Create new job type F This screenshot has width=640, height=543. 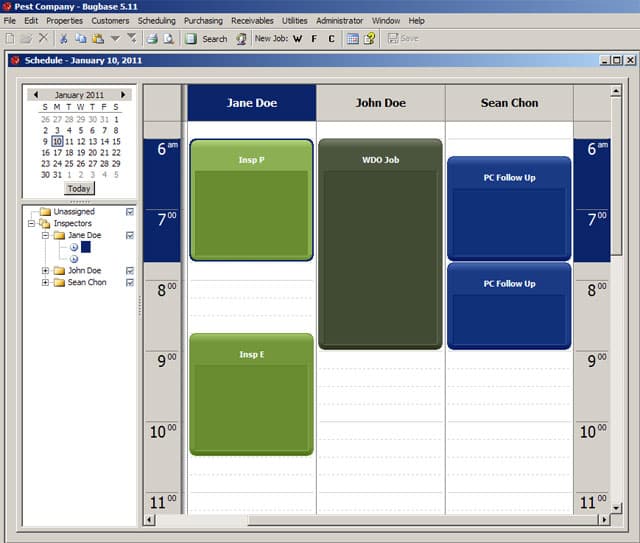point(314,39)
